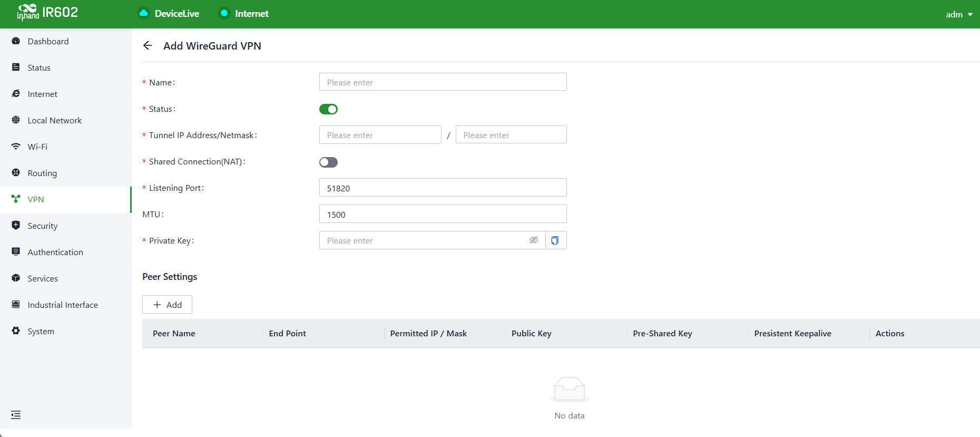Toggle the Status switch off
The height and width of the screenshot is (437, 980).
[x=328, y=109]
